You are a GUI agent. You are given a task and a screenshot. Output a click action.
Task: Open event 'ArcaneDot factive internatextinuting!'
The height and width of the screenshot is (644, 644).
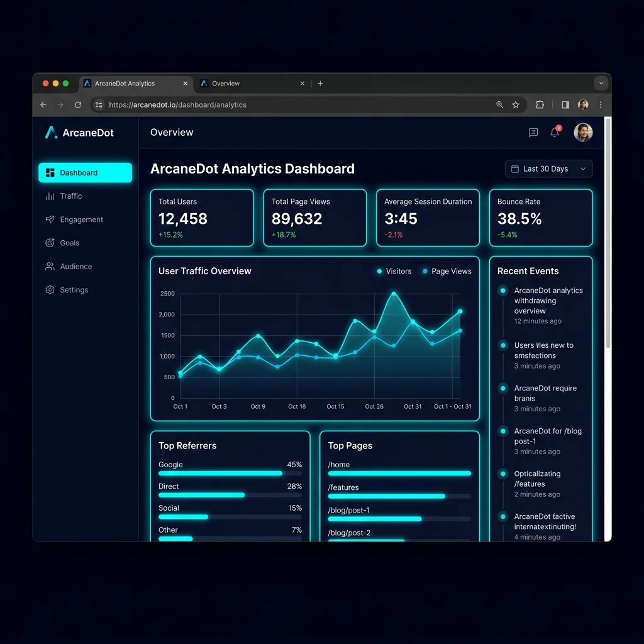pos(545,526)
